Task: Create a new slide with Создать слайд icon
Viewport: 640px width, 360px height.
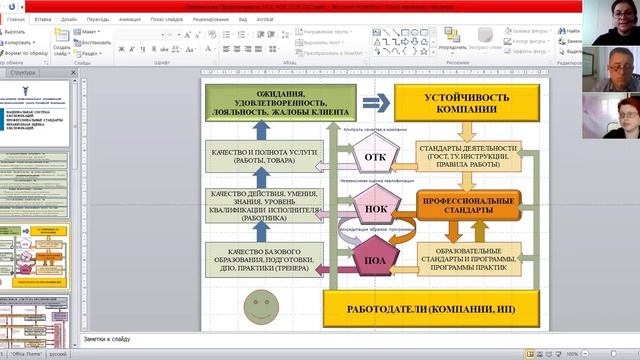Action: coord(62,36)
